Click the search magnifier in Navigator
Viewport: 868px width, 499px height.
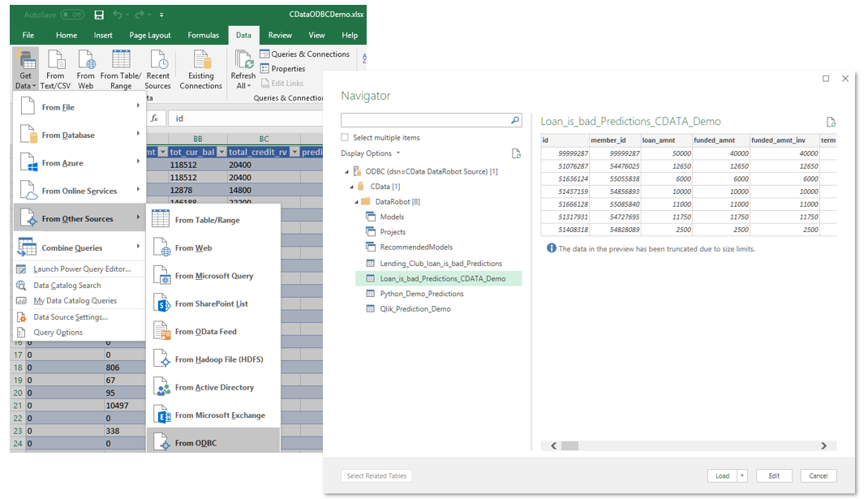515,119
